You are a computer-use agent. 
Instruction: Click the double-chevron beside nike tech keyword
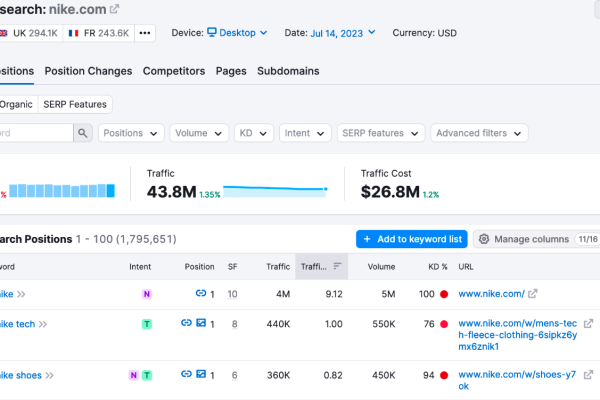(x=43, y=324)
